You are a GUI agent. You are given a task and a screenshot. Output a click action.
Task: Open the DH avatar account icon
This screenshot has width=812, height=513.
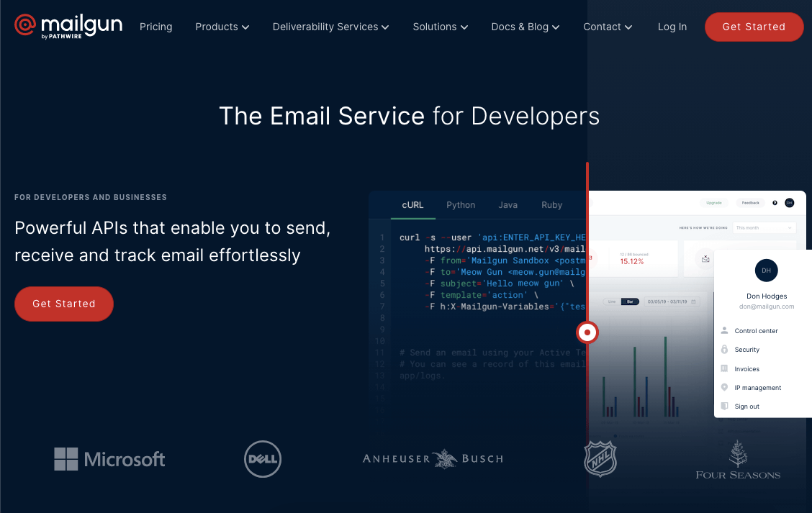(x=790, y=203)
